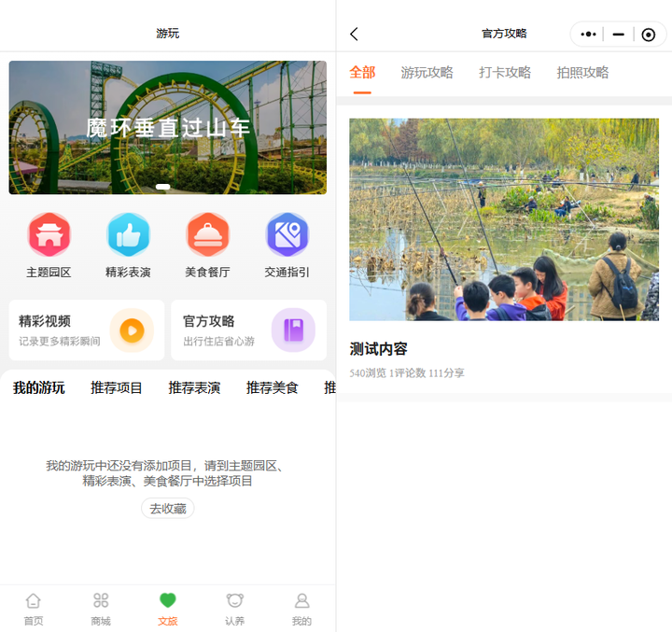Click the purple book icon in 官方攻略
Image resolution: width=672 pixels, height=632 pixels.
[x=293, y=330]
